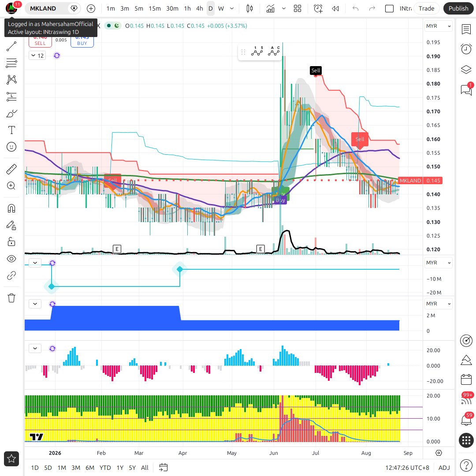The height and width of the screenshot is (476, 476).
Task: Open the indicators and strategies dialog
Action: 270,8
